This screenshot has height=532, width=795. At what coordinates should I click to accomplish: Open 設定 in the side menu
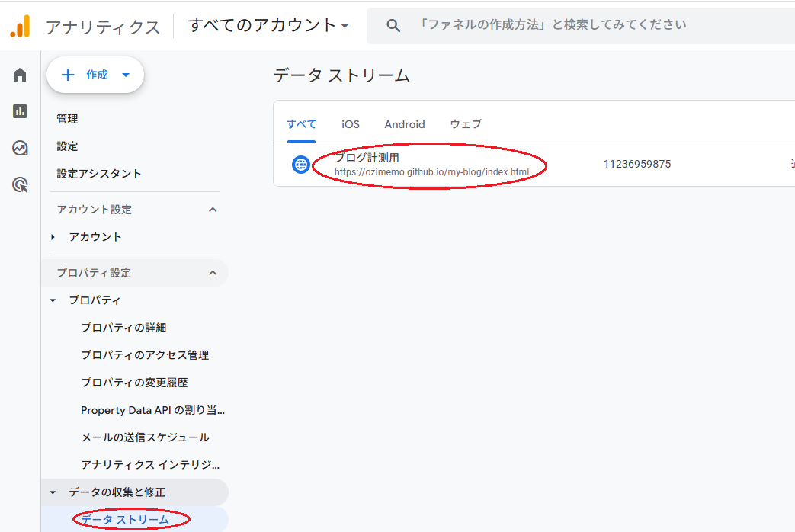pos(67,146)
